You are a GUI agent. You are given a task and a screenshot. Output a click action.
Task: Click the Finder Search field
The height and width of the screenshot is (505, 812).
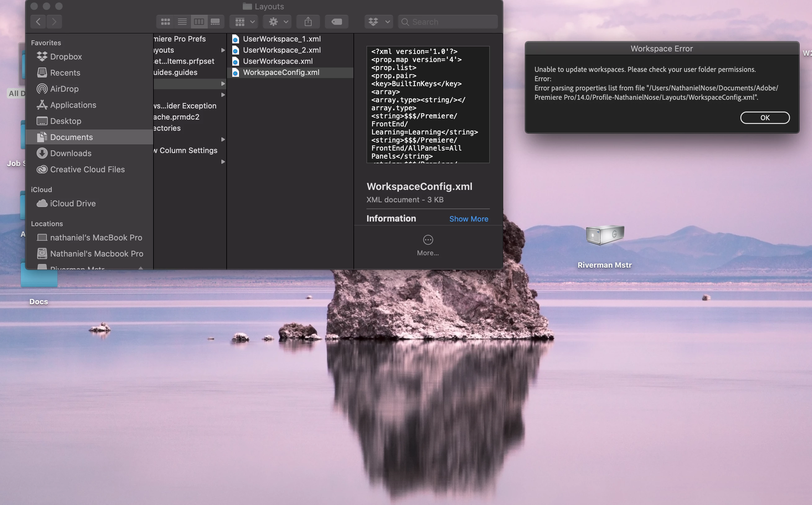coord(448,22)
